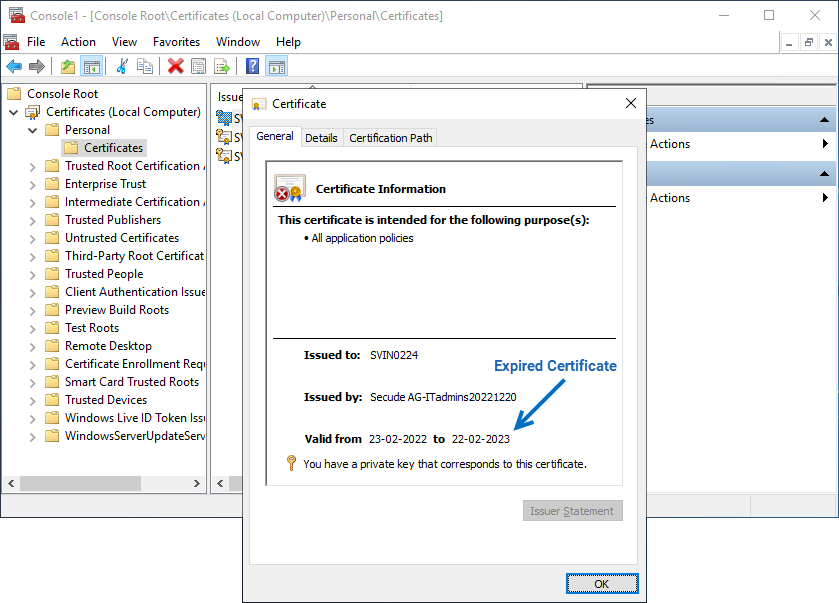Expand the Trusted Publishers folder
Screen dimensions: 839x603
click(x=33, y=220)
